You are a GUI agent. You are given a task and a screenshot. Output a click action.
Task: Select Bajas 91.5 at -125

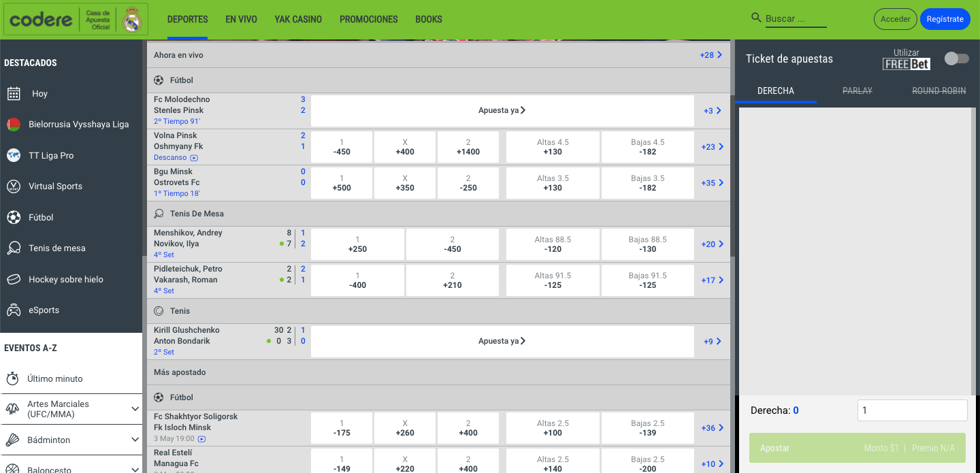tap(648, 280)
